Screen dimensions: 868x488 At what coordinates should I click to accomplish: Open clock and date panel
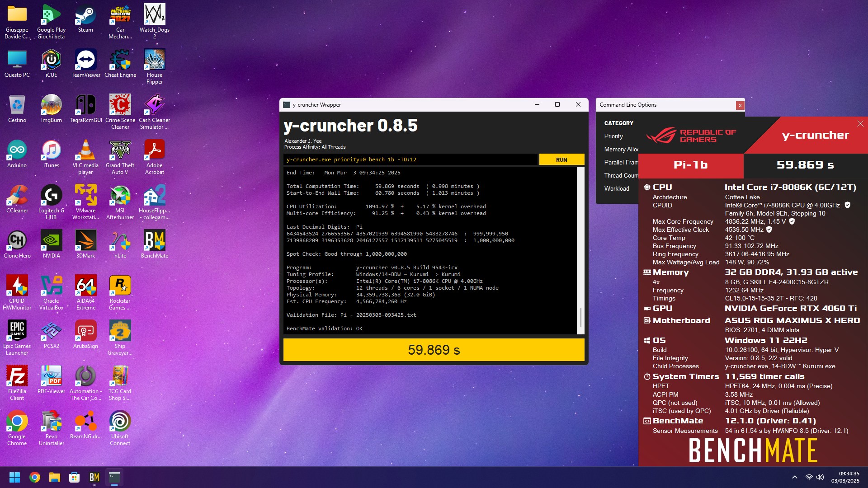(845, 477)
